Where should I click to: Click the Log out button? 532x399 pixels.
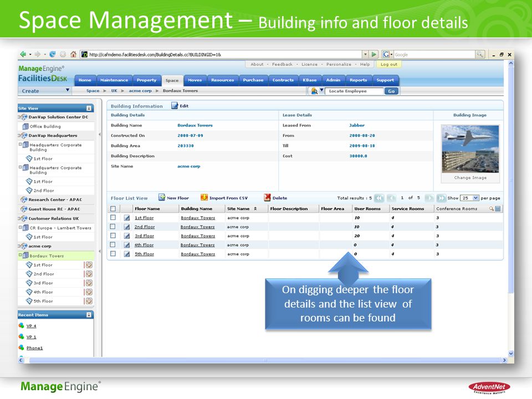pos(388,64)
